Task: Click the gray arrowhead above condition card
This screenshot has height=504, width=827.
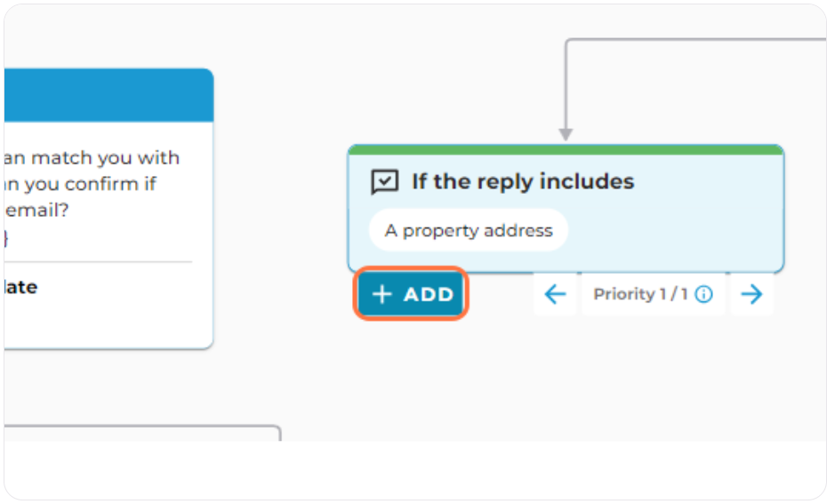Action: 566,134
